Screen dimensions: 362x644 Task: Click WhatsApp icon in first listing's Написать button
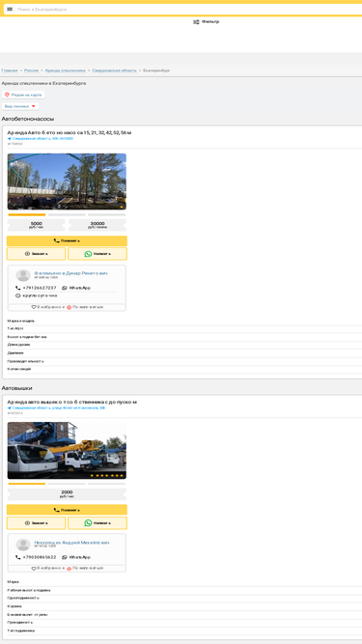pos(88,254)
